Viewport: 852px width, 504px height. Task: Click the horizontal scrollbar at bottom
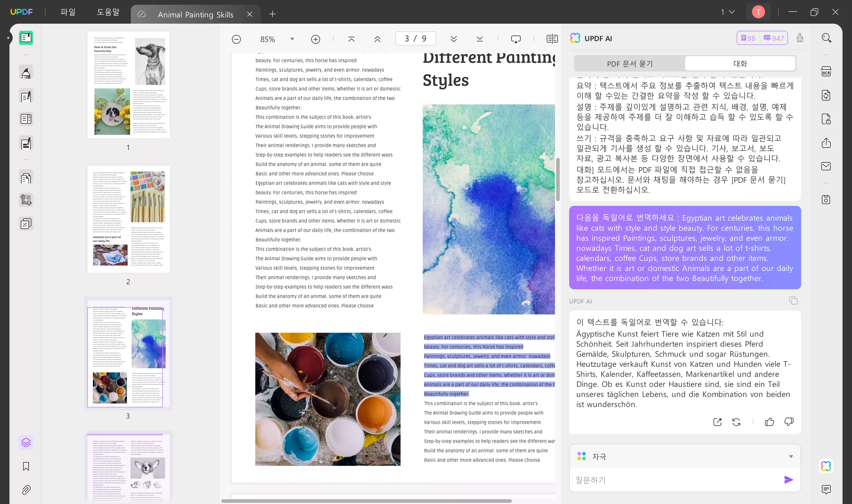(367, 501)
